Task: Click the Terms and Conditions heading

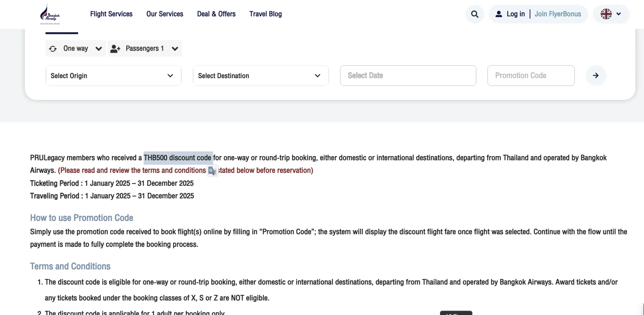Action: 70,266
